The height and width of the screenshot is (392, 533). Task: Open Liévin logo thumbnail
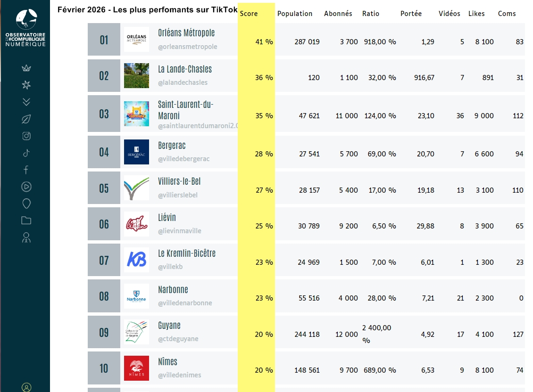coord(136,224)
